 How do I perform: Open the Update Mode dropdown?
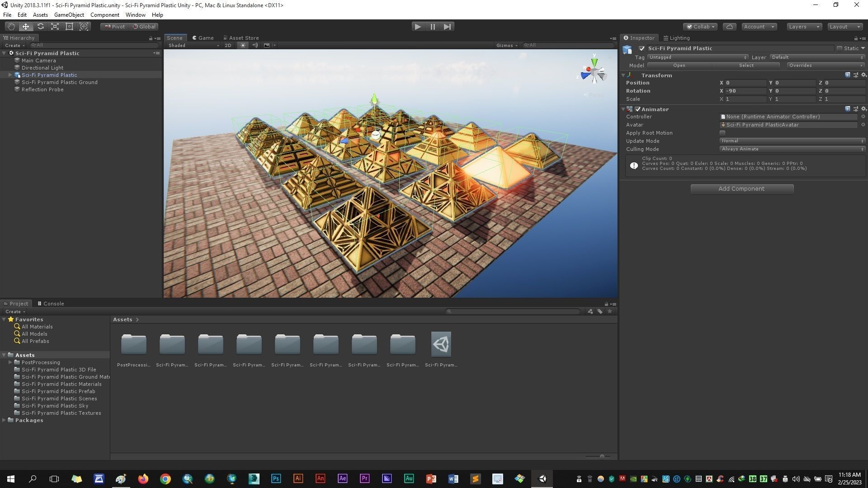(x=792, y=141)
